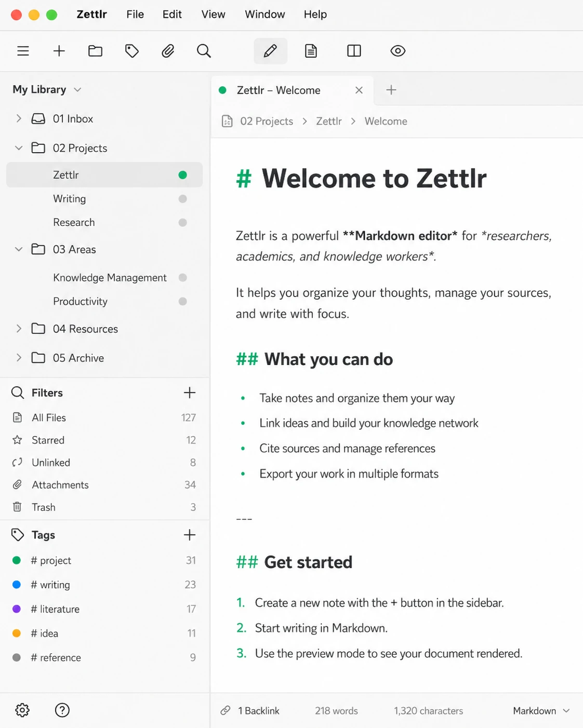Select the Zettlr project in sidebar
The image size is (583, 728).
pyautogui.click(x=104, y=174)
